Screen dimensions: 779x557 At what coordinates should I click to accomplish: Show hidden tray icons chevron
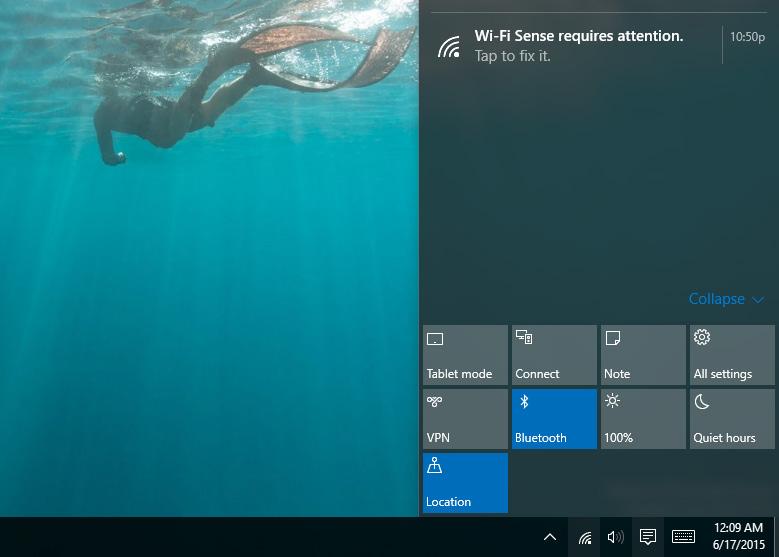(x=550, y=537)
